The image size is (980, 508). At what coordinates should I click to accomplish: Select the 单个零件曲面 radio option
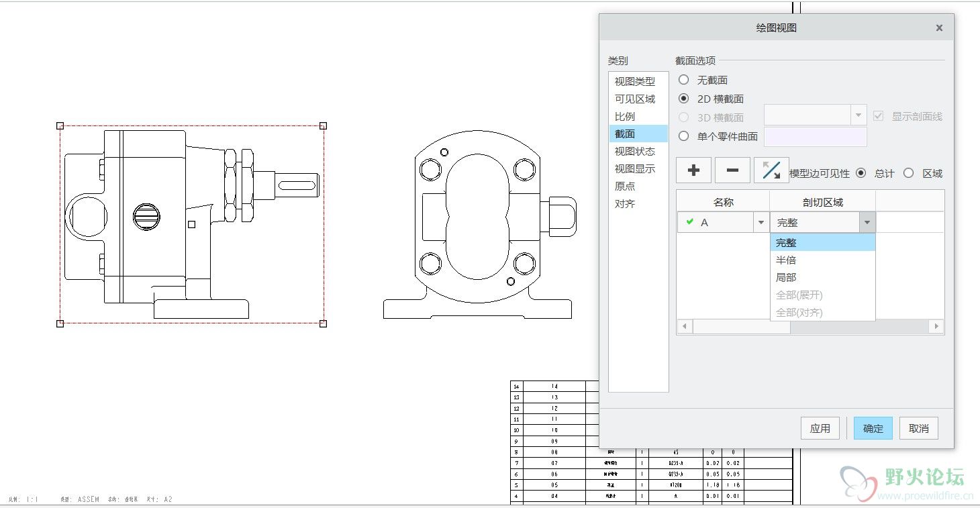coord(683,136)
